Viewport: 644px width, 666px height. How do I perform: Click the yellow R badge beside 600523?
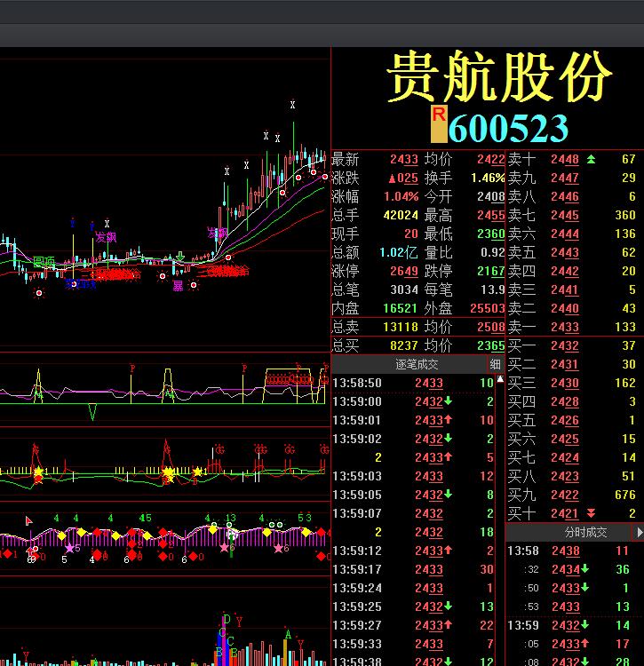(439, 123)
